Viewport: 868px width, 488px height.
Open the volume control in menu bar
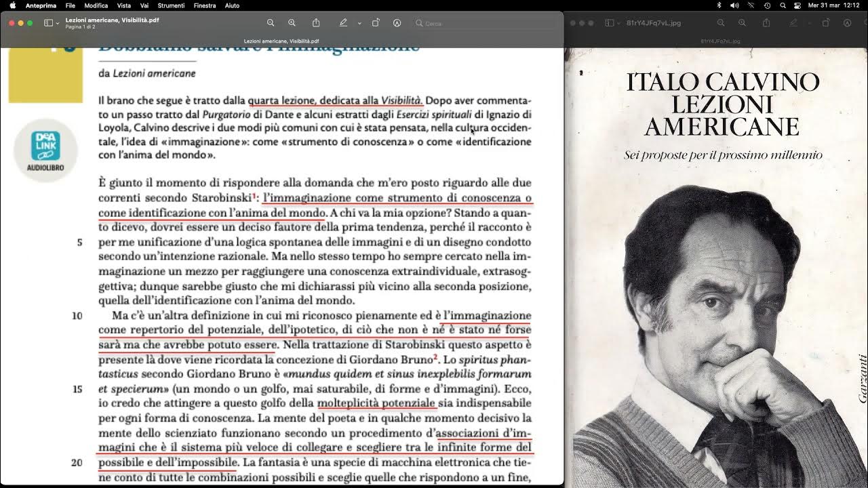[734, 5]
